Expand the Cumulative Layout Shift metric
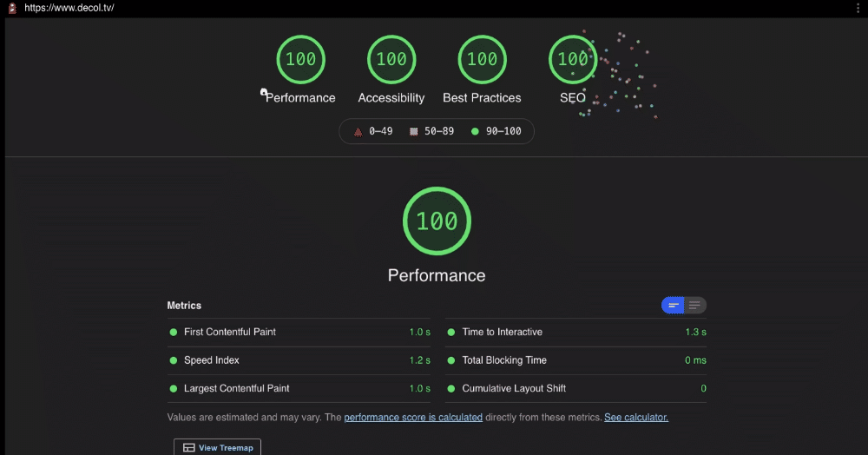Image resolution: width=868 pixels, height=455 pixels. (514, 388)
